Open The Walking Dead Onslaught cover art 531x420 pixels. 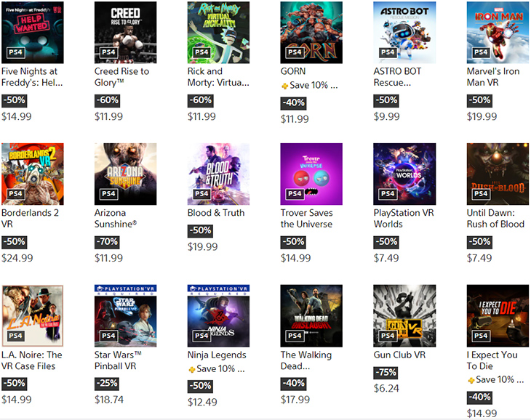click(311, 316)
